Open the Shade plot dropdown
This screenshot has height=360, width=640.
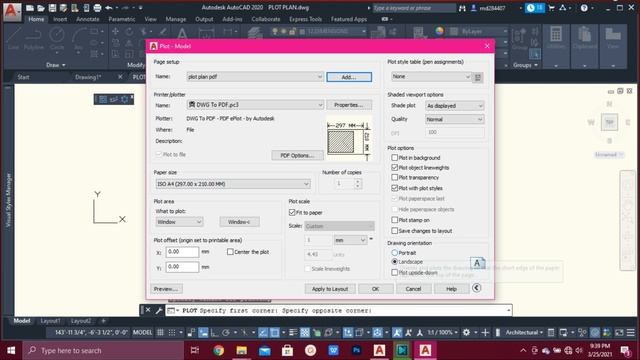click(454, 106)
